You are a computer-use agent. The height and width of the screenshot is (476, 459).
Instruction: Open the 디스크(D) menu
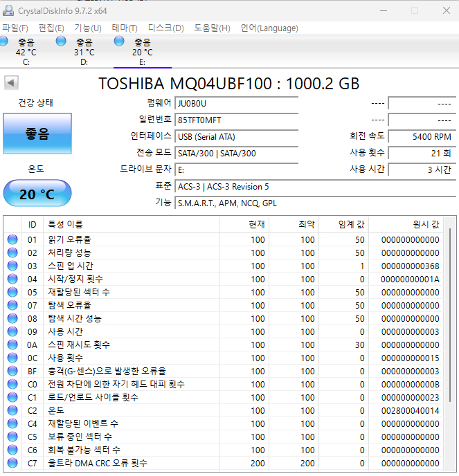(166, 28)
